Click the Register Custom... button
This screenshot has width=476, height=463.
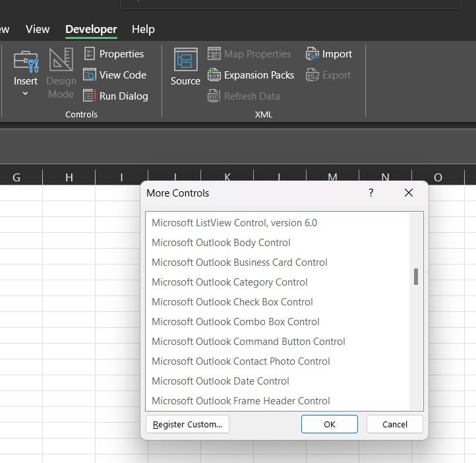coord(187,424)
